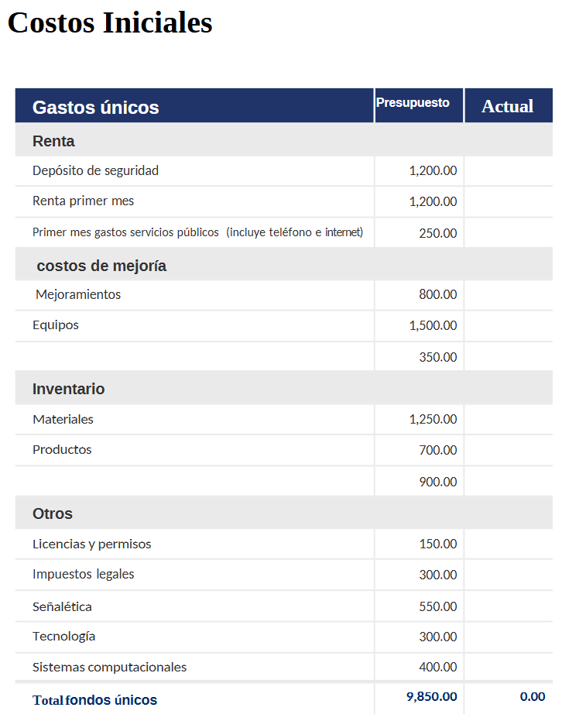This screenshot has height=728, width=562.
Task: Click the Renta primer mes amount 1,200.00
Action: pyautogui.click(x=419, y=201)
